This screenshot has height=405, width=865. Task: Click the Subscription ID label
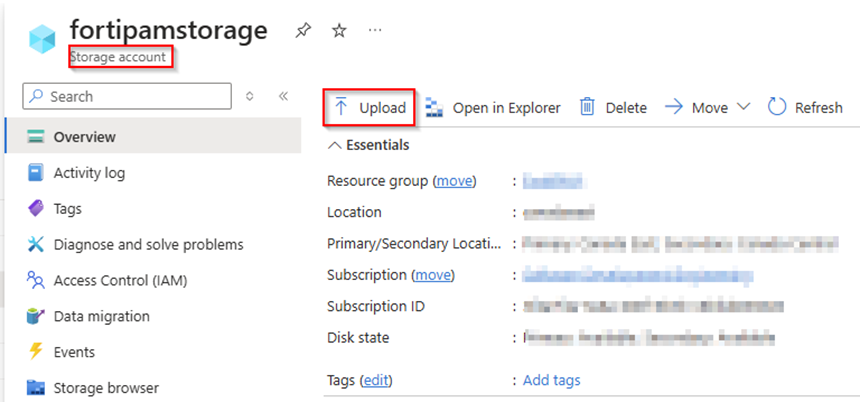[x=376, y=306]
